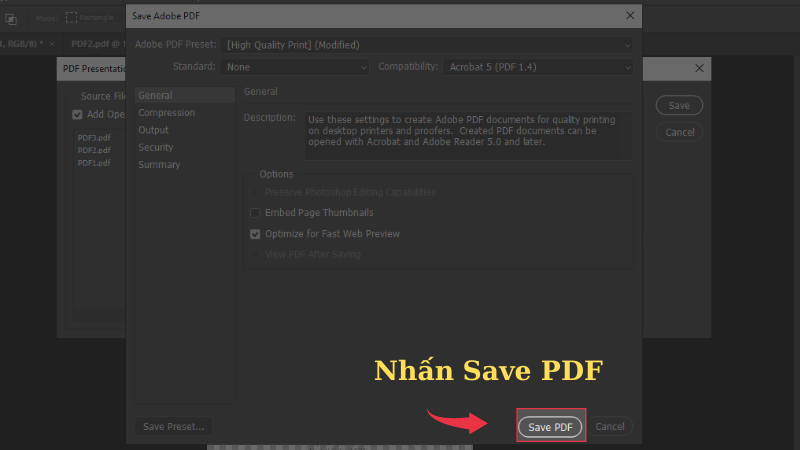The image size is (800, 450).
Task: Click the Rectangle mode icon in options bar
Action: point(71,17)
